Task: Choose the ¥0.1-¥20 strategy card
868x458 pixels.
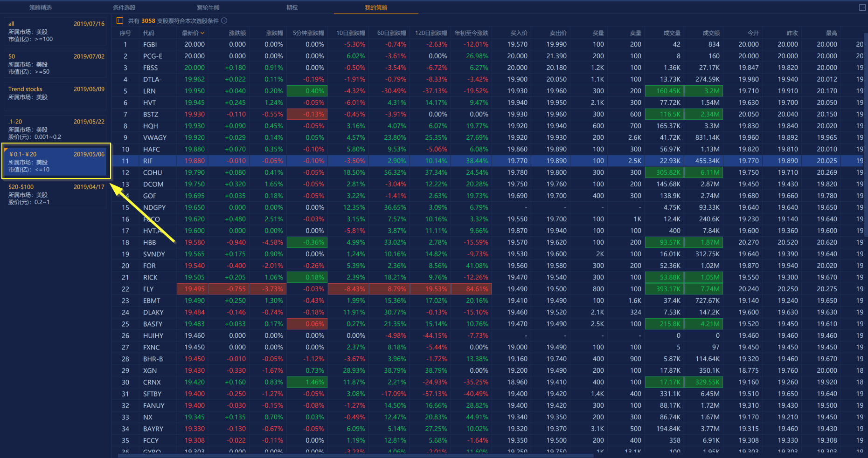Action: click(x=56, y=161)
